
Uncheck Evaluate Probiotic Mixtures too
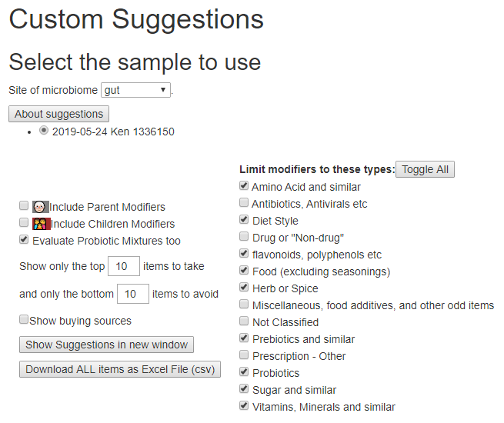[x=25, y=240]
